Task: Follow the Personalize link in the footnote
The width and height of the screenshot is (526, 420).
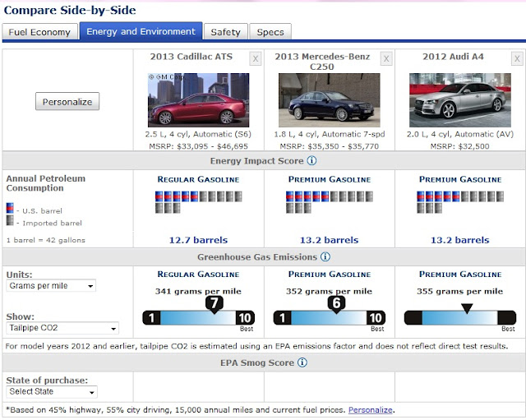Action: 371,410
